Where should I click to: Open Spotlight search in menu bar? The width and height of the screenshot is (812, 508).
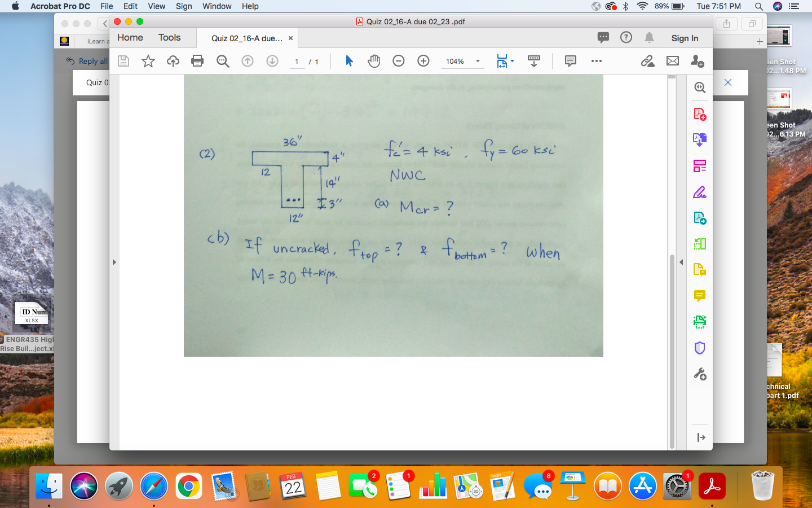(x=759, y=6)
